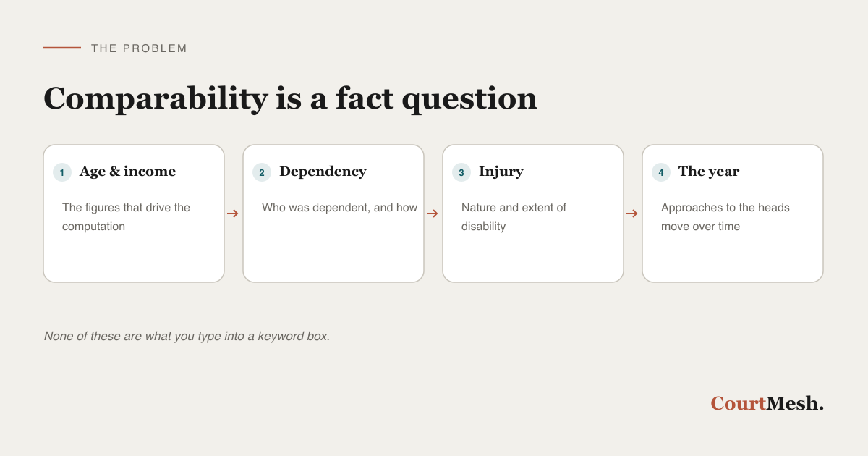The height and width of the screenshot is (456, 868).
Task: Click the main title Comparability is a fact question
Action: click(x=290, y=98)
